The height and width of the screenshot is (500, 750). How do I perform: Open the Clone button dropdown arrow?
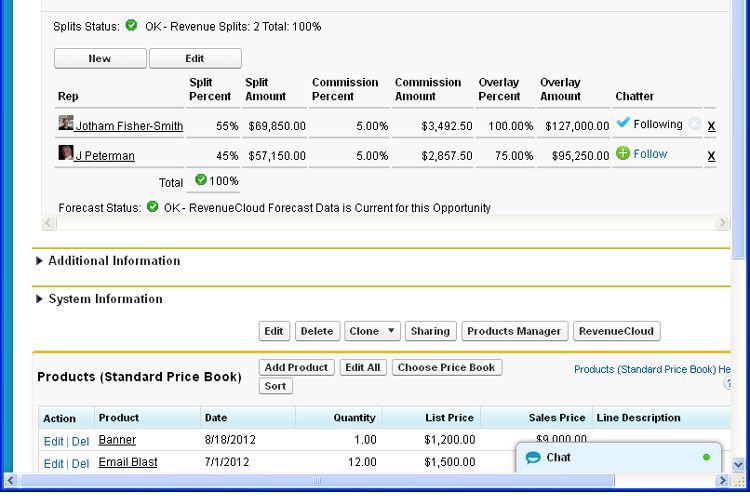point(390,331)
